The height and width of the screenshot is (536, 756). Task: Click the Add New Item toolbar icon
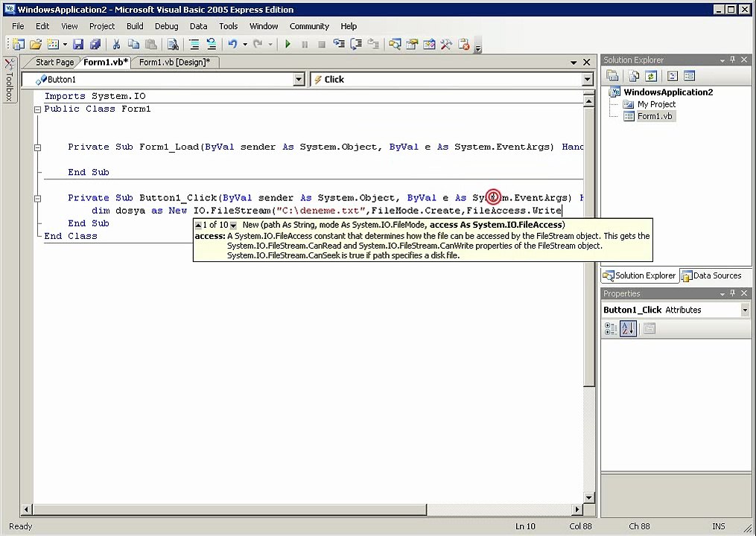(53, 45)
